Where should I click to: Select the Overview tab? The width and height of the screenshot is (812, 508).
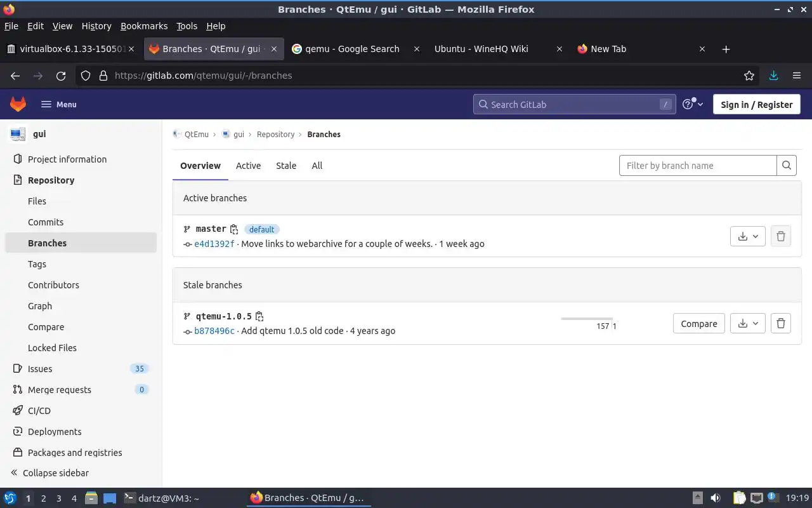point(200,166)
